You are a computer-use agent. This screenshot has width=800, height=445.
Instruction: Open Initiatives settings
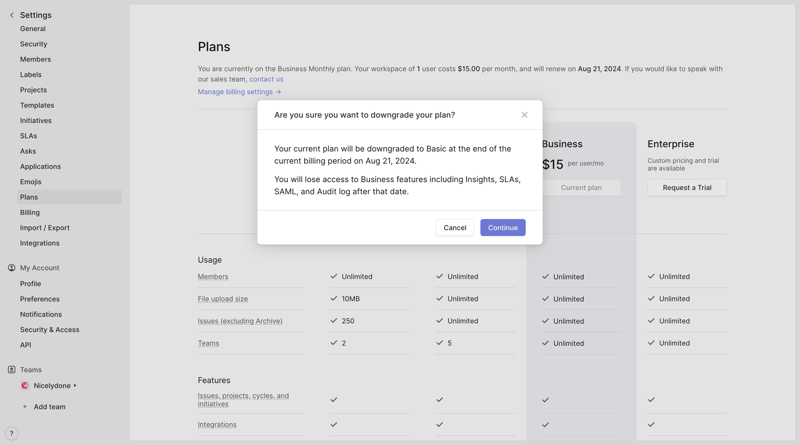[36, 120]
